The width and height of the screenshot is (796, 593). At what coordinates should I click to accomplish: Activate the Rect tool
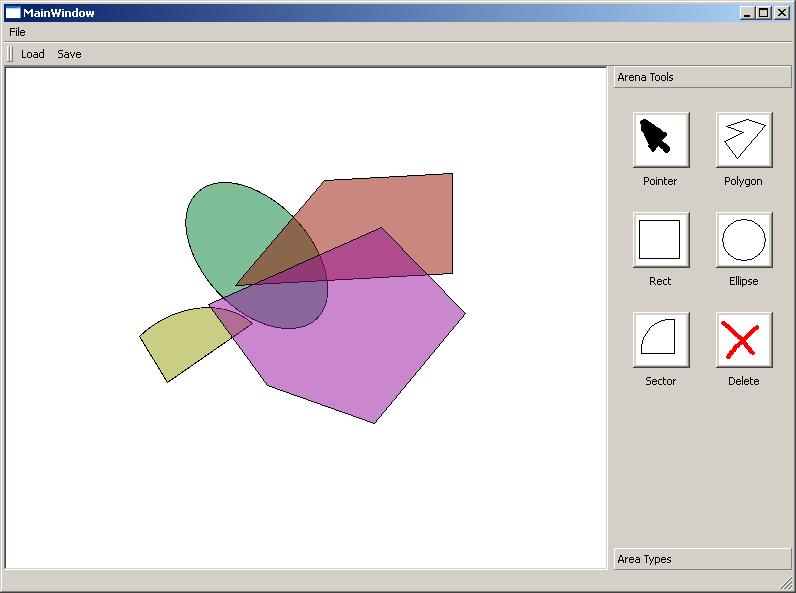tap(661, 240)
